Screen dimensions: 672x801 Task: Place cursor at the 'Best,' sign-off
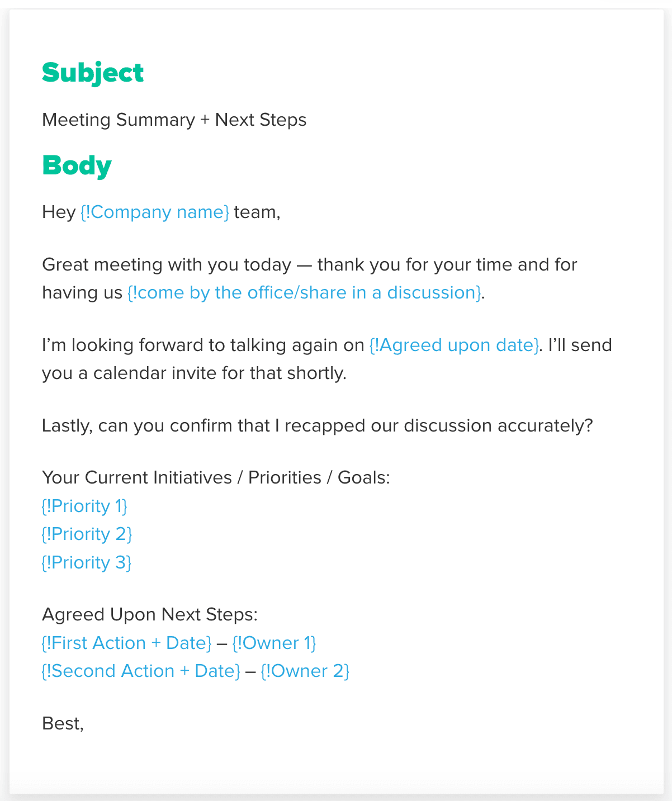(x=63, y=723)
